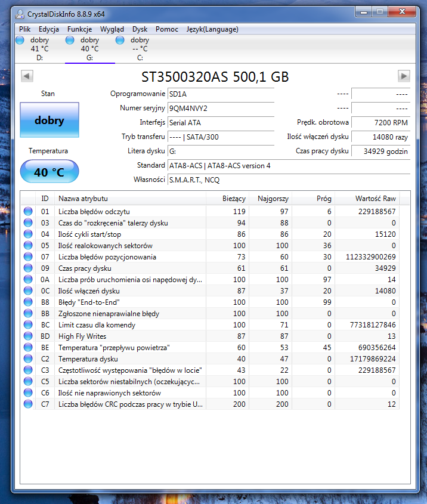Click status orb for attribute B8
427x504 pixels.
(x=28, y=302)
